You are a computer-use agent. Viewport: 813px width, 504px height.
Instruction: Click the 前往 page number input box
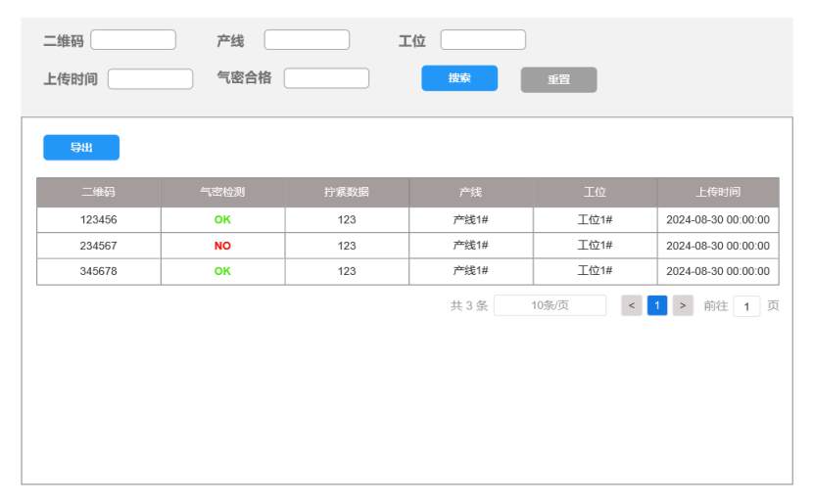click(x=746, y=306)
